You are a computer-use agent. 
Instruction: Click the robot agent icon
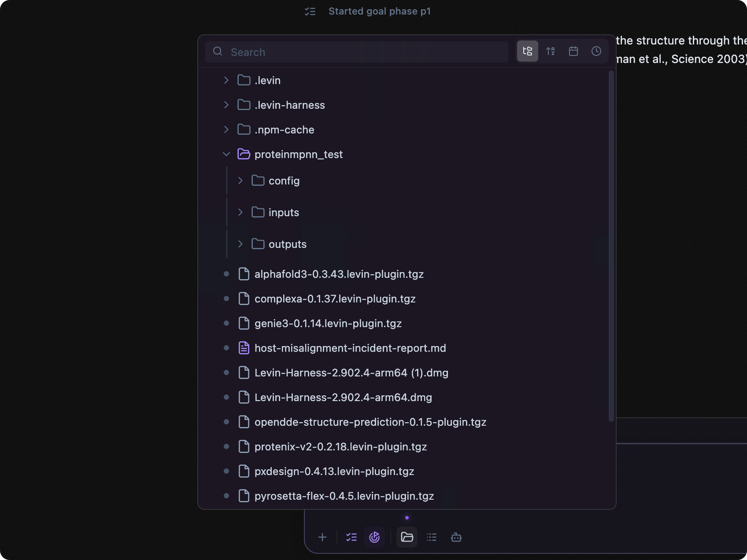(x=456, y=537)
